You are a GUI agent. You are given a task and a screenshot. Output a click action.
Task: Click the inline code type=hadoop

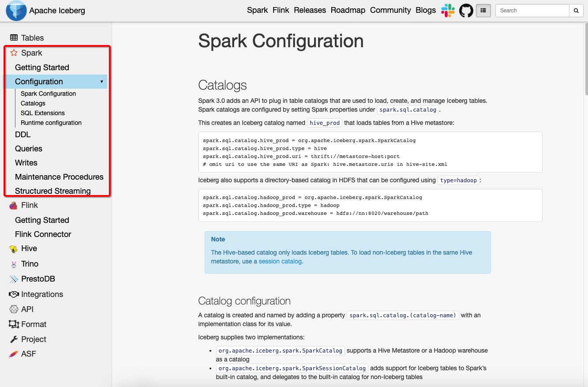pyautogui.click(x=458, y=180)
